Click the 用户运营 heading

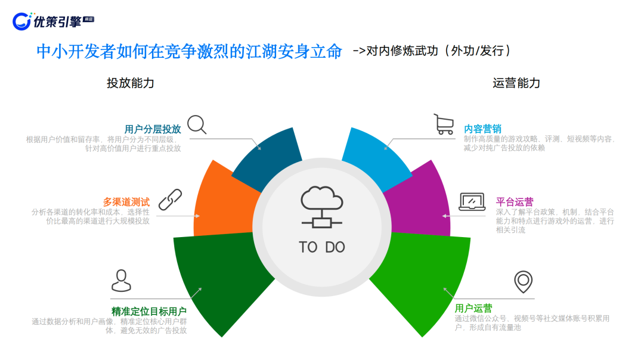pyautogui.click(x=473, y=308)
